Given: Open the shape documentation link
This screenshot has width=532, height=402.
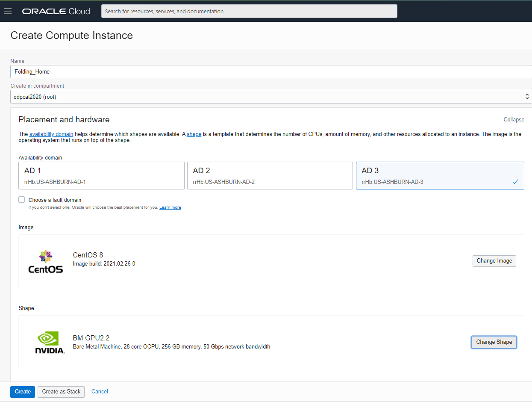Looking at the screenshot, I should coord(194,134).
